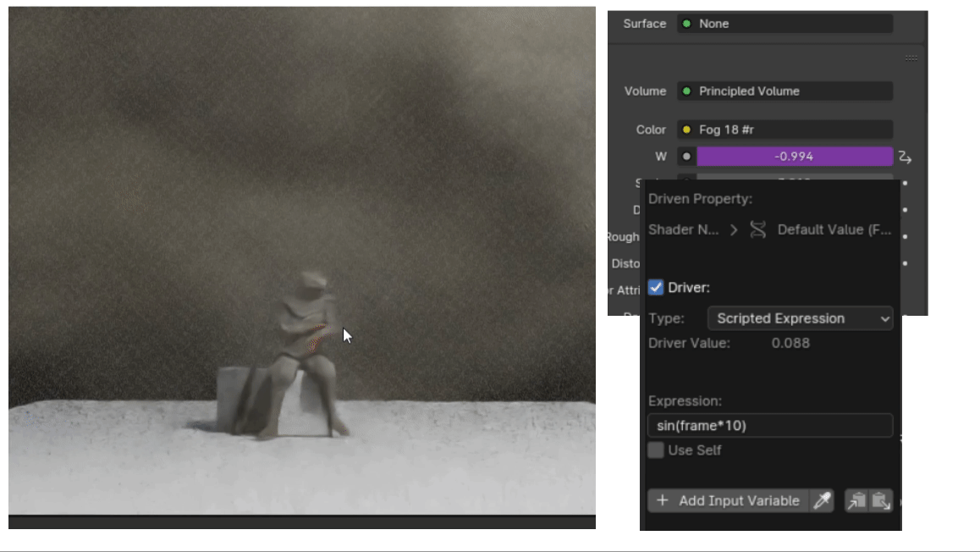Open the Volume shader selector showing Principled Volume
This screenshot has height=552, width=980.
(783, 91)
